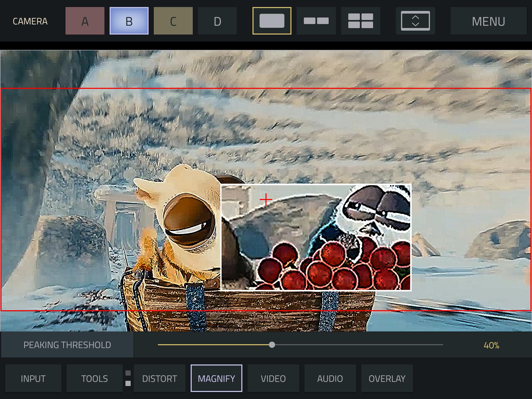The image size is (532, 399).
Task: Click the PEAKING THRESHOLD label
Action: 67,345
